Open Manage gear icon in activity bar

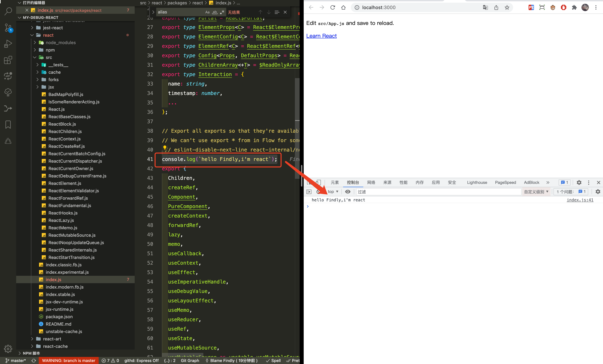pos(8,349)
